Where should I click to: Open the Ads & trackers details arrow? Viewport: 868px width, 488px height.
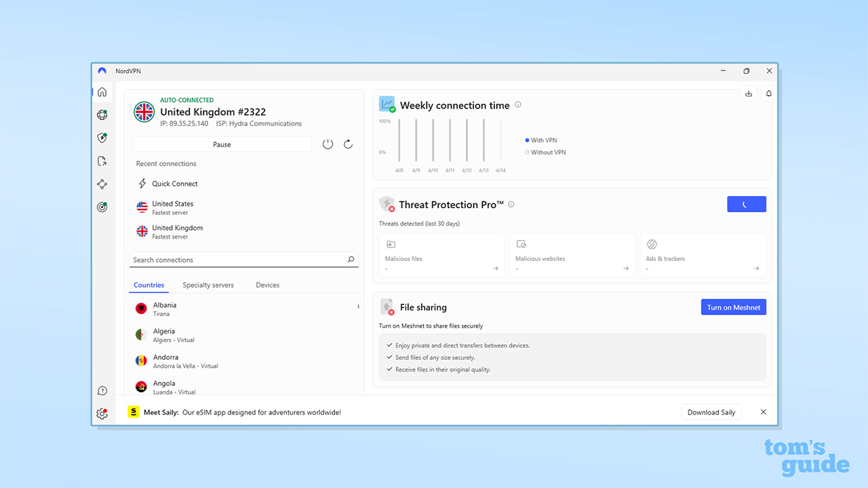(x=756, y=268)
